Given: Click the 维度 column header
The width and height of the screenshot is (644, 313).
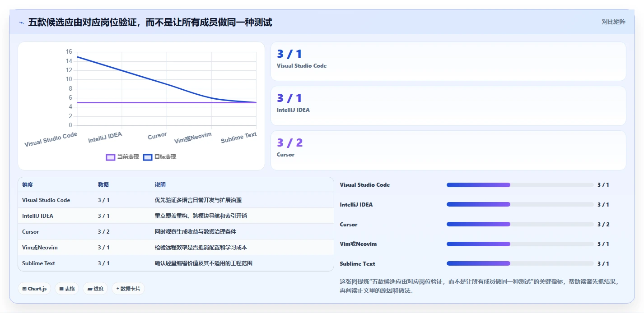Looking at the screenshot, I should (x=28, y=185).
